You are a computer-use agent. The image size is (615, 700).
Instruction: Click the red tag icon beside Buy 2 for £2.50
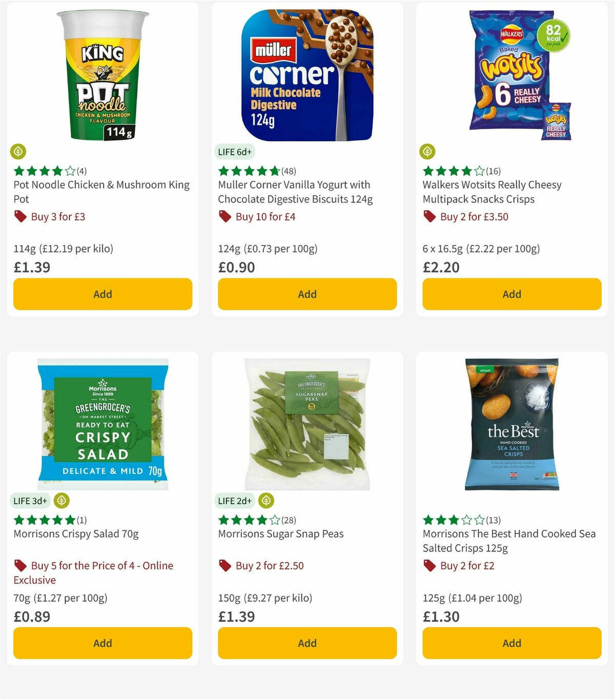point(224,566)
